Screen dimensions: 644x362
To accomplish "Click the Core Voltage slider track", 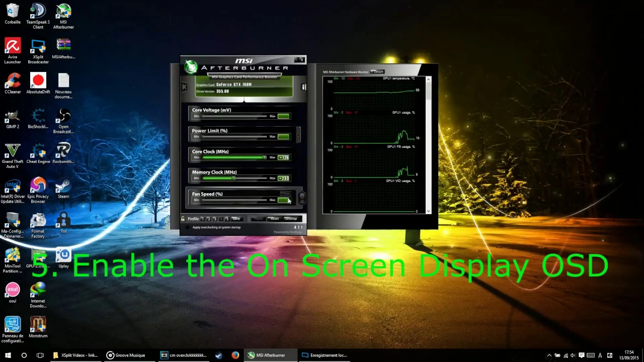I will click(234, 116).
